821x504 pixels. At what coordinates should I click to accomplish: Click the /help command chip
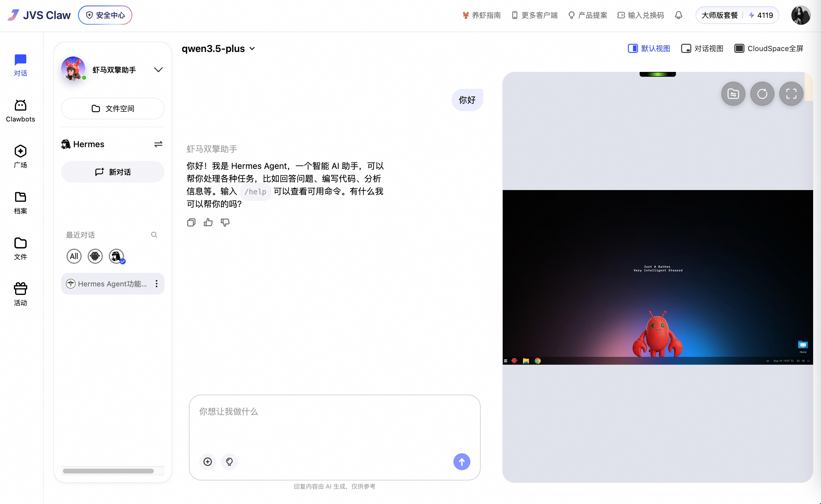click(255, 192)
